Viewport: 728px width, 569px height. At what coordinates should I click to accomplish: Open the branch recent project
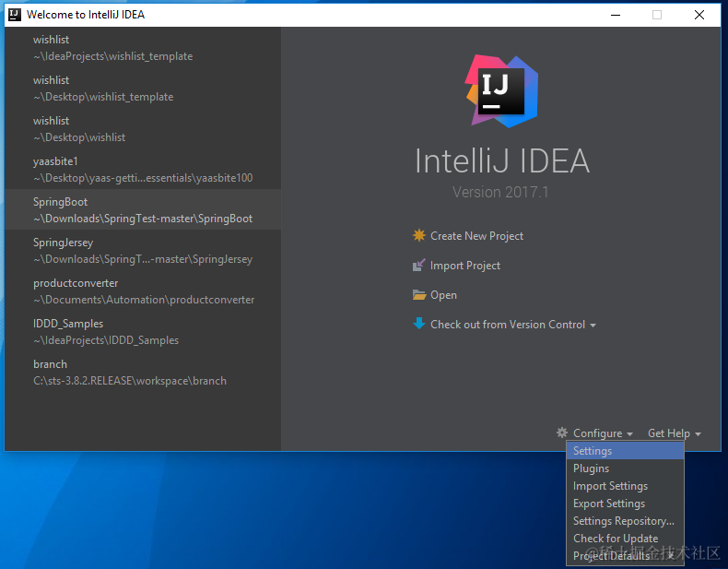click(x=143, y=372)
